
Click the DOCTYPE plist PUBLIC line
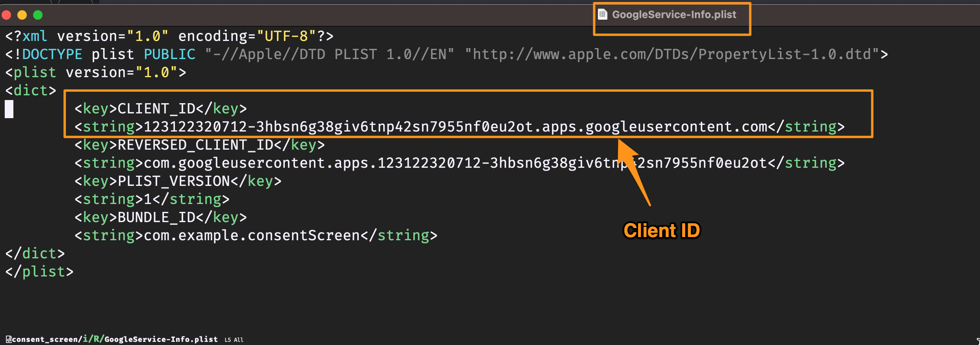(447, 54)
